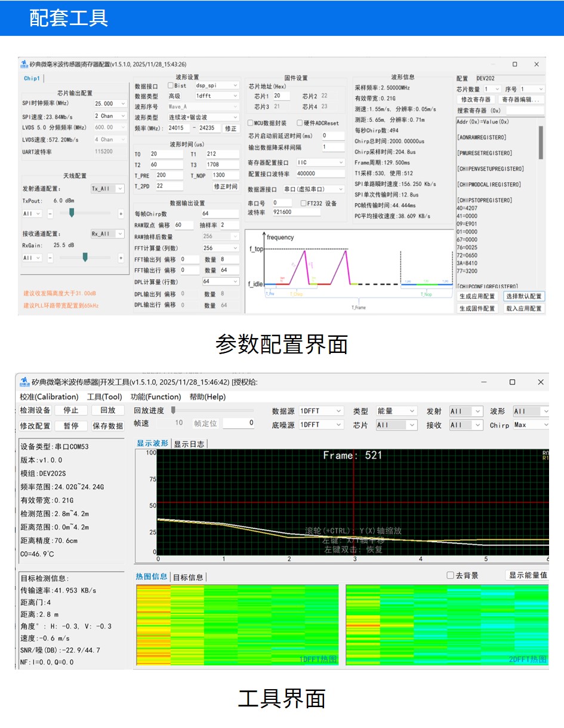564x728 pixels.
Task: Click the development tool window app logo
Action: click(x=24, y=382)
